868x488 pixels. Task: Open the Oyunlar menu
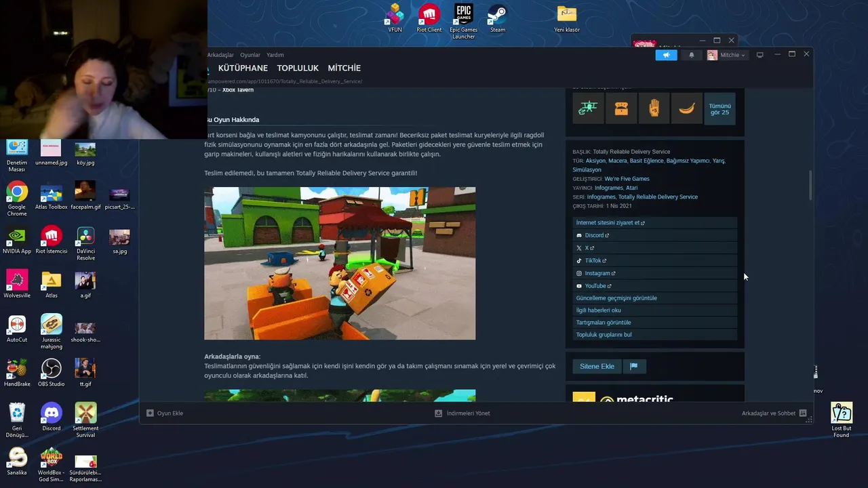(250, 55)
